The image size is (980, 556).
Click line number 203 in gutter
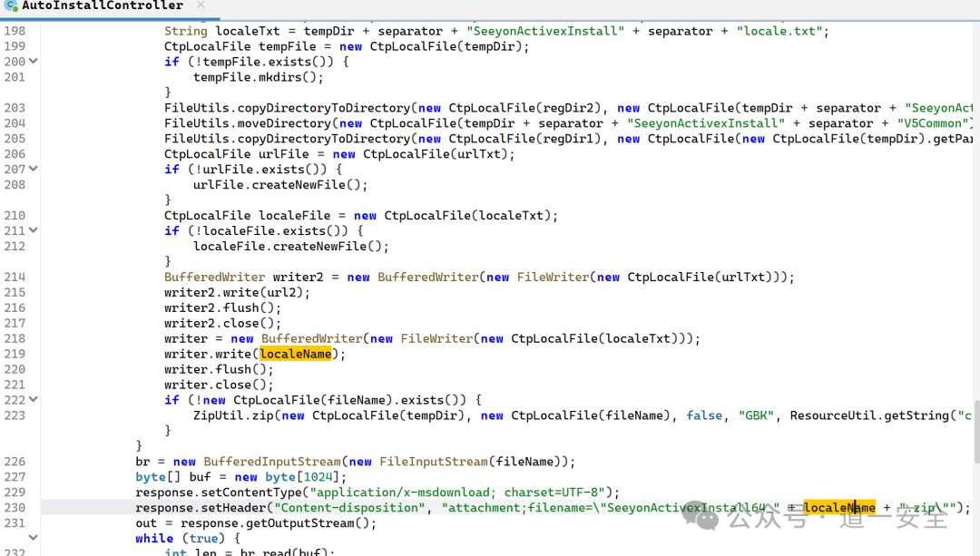15,107
